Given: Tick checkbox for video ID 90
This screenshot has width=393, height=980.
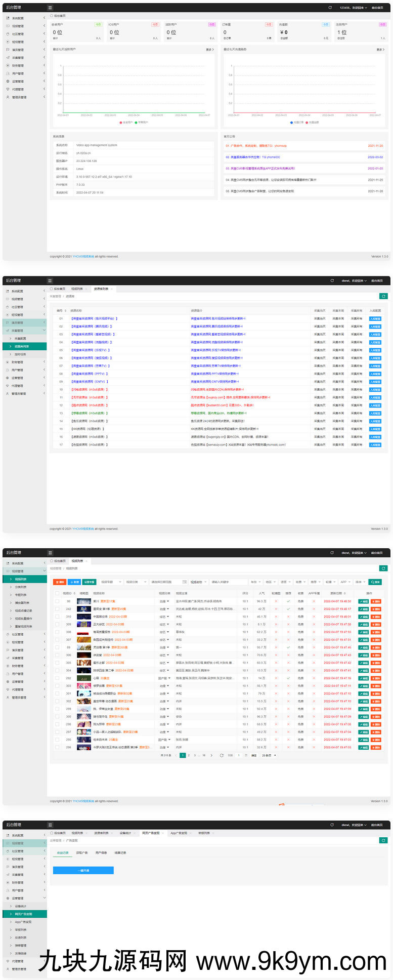Looking at the screenshot, I should [57, 601].
